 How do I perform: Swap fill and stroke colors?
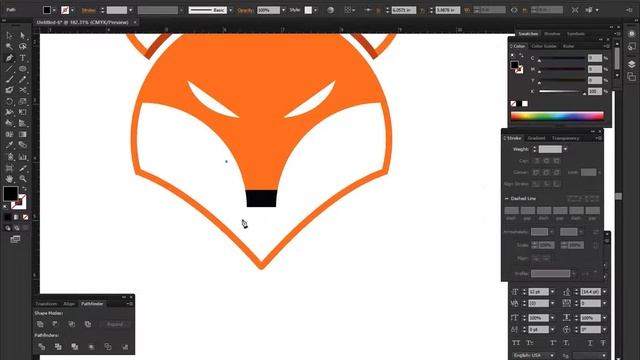[x=24, y=189]
